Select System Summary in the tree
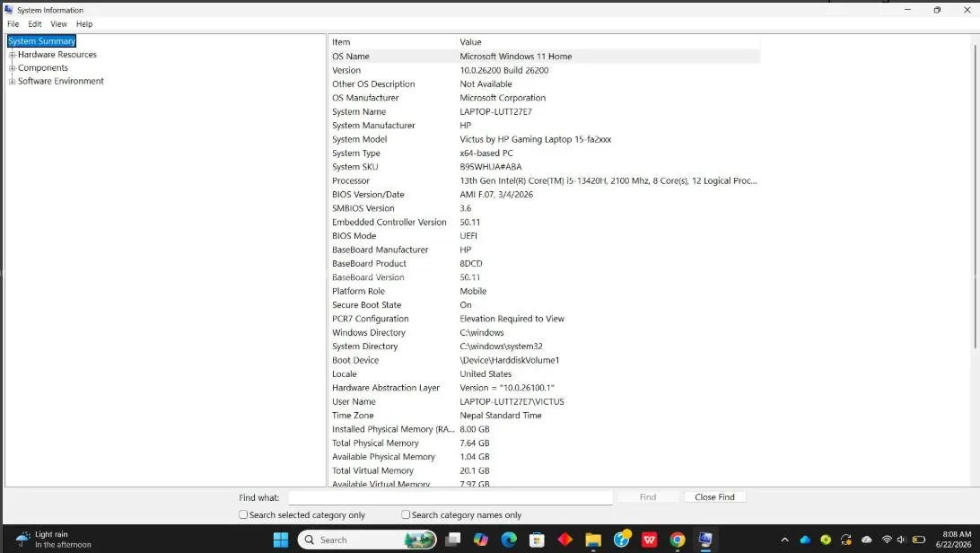Viewport: 980px width, 553px height. click(x=42, y=41)
